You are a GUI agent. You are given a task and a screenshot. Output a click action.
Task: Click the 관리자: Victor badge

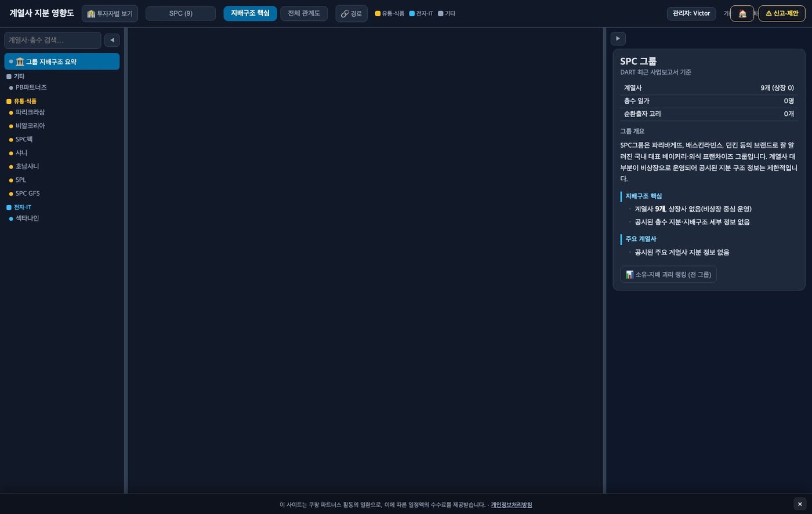click(691, 13)
